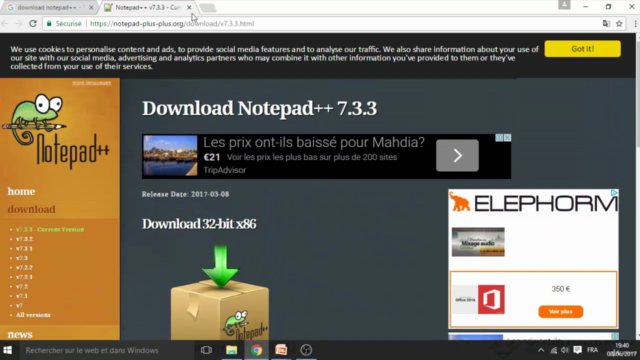
Task: Open the v7.1 version link
Action: pos(22,296)
